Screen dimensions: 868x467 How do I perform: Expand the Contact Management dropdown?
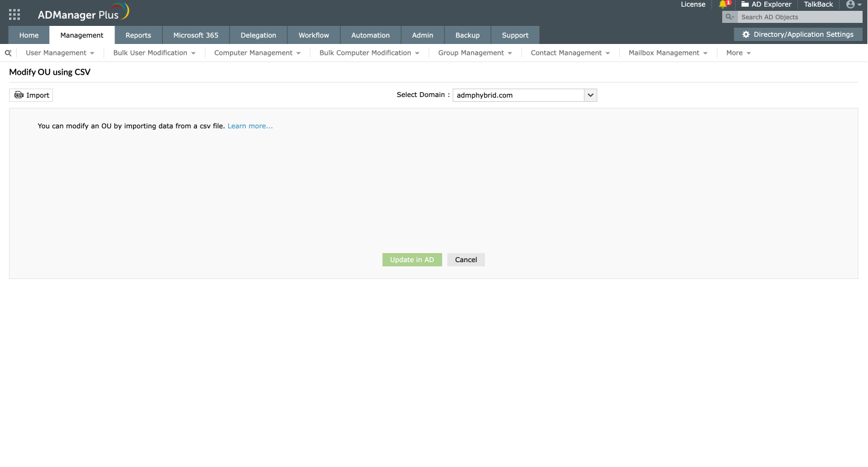pyautogui.click(x=570, y=53)
